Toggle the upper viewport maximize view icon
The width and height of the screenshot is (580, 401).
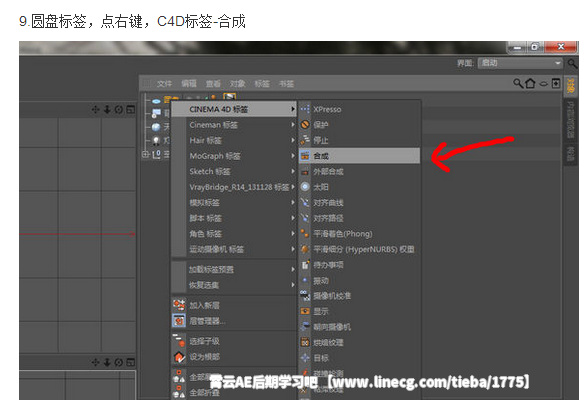click(130, 109)
